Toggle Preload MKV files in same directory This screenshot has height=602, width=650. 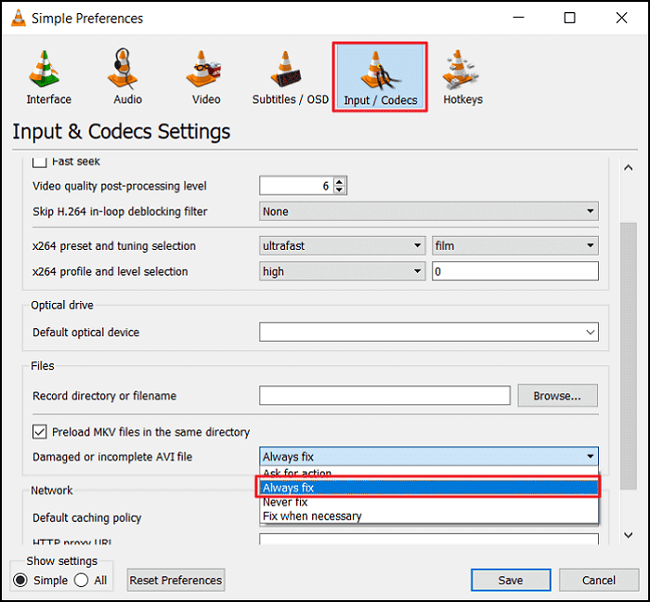40,432
